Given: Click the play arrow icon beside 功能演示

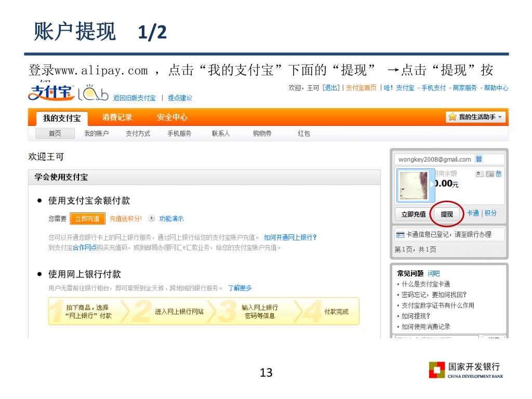Looking at the screenshot, I should [151, 218].
